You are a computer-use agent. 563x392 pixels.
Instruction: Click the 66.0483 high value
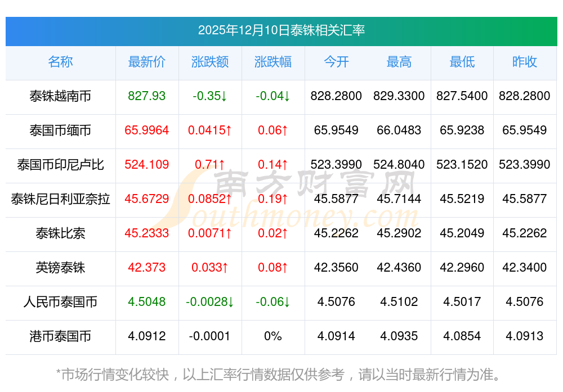click(x=399, y=130)
